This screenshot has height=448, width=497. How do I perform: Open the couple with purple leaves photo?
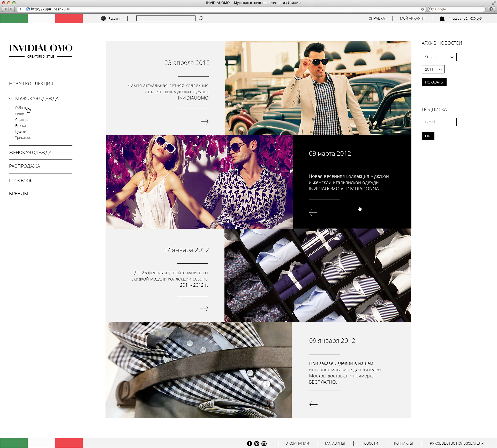point(200,182)
